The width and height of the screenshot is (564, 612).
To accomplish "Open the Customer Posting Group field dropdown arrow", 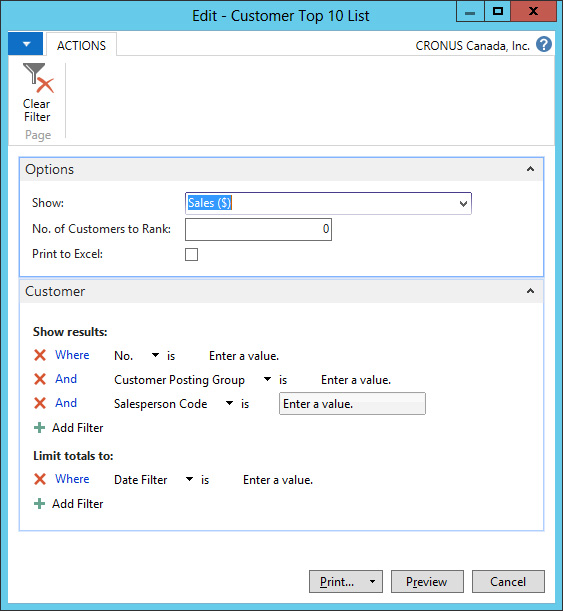I will [x=267, y=379].
